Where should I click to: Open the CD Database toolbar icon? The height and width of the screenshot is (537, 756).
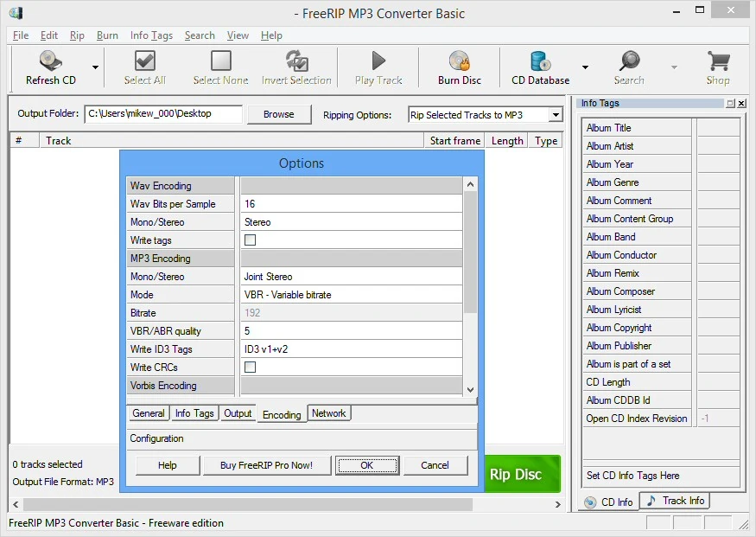(x=540, y=61)
